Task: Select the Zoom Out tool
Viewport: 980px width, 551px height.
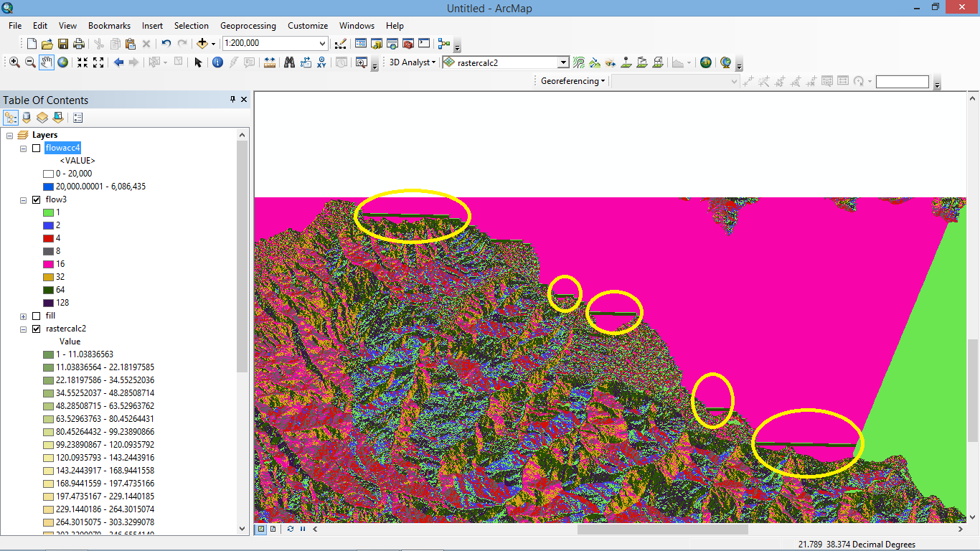Action: click(x=30, y=62)
